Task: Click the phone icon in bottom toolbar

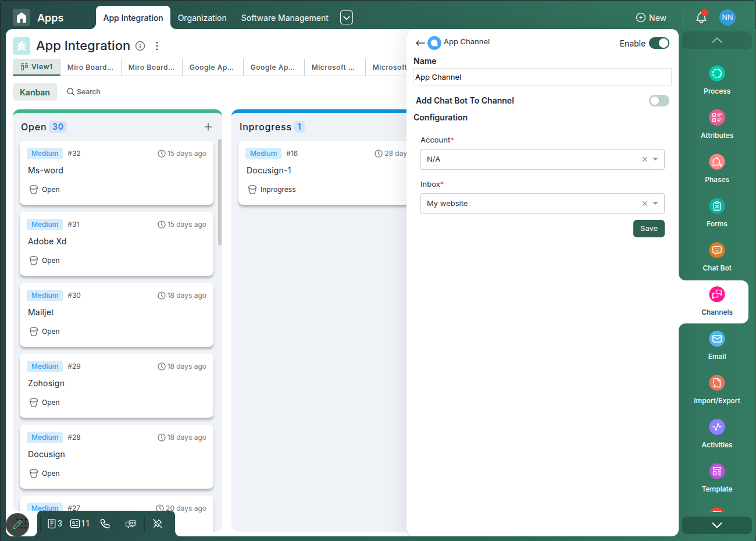Action: 105,524
